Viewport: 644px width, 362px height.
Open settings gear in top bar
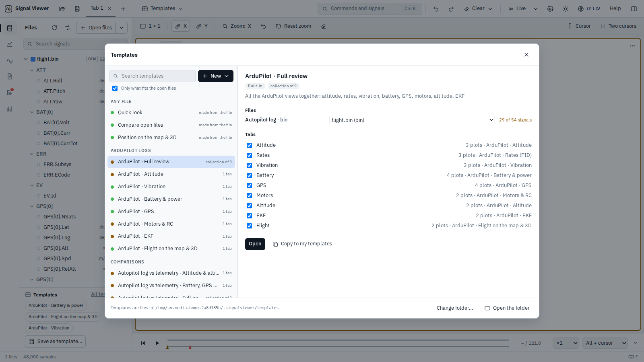(550, 8)
